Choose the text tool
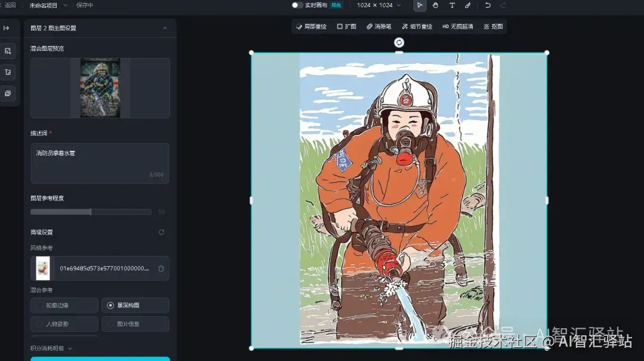 452,5
